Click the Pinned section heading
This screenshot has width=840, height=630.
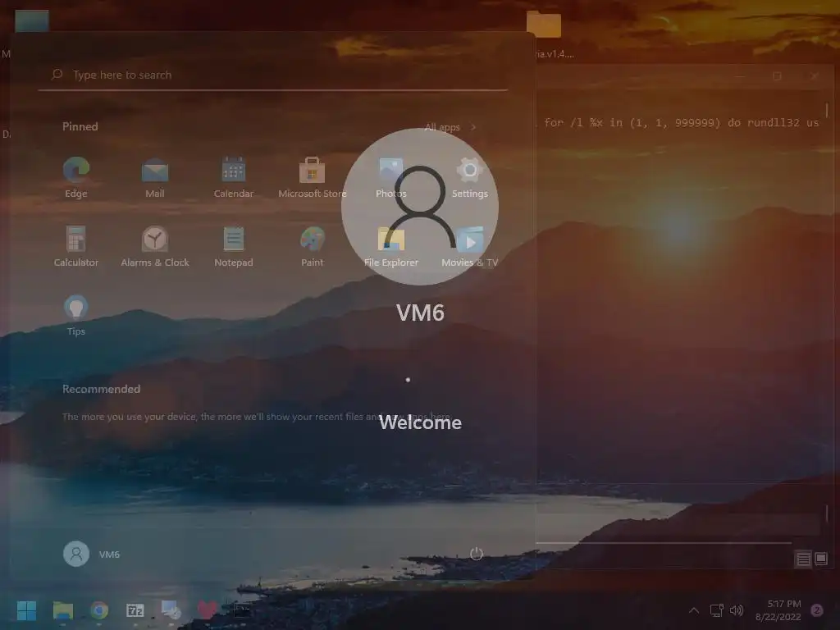coord(80,127)
